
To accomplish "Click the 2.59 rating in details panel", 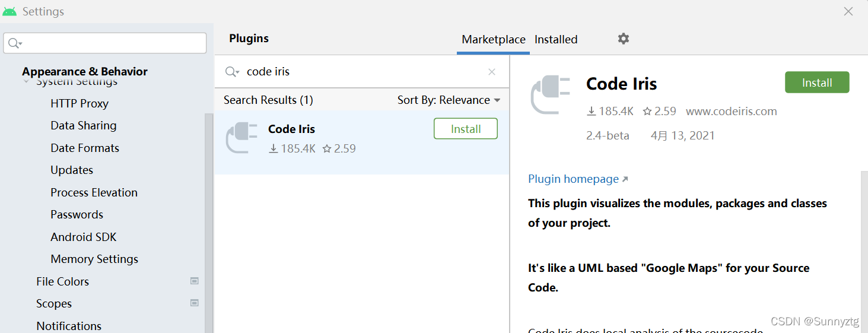I will (660, 111).
